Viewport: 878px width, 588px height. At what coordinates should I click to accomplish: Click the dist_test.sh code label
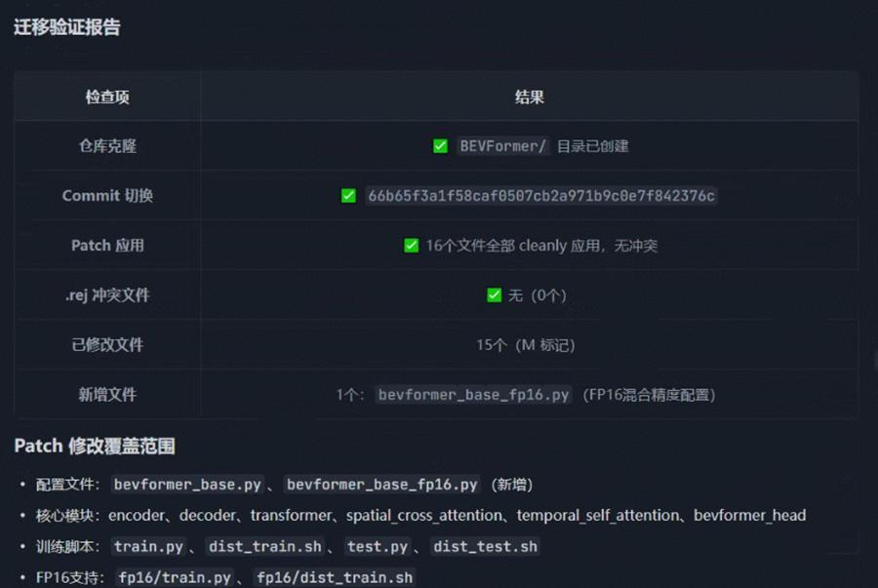tap(485, 546)
